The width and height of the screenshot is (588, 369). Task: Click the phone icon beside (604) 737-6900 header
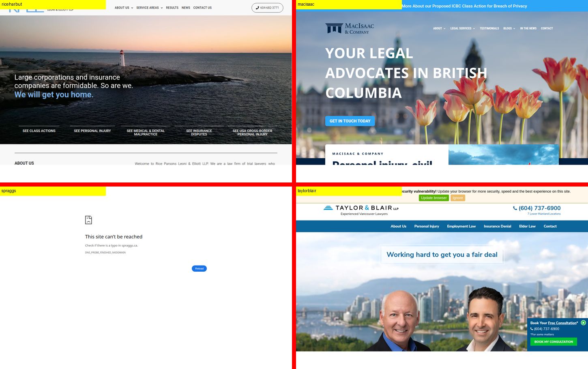[515, 208]
